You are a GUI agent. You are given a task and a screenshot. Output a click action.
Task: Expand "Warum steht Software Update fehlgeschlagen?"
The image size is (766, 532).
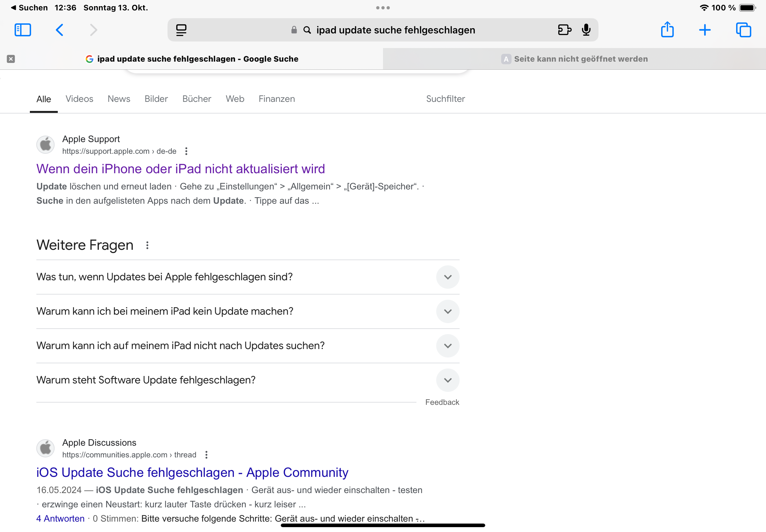click(x=448, y=380)
